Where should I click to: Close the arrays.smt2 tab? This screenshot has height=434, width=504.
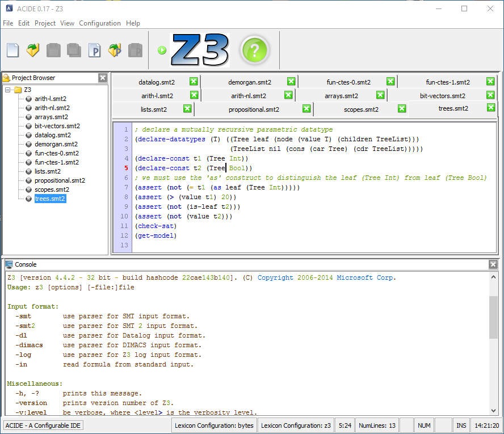point(380,95)
